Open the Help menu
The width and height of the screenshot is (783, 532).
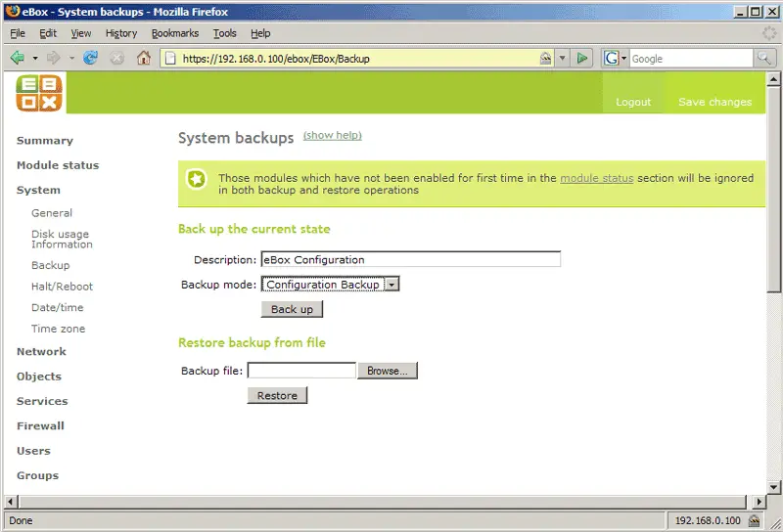260,33
